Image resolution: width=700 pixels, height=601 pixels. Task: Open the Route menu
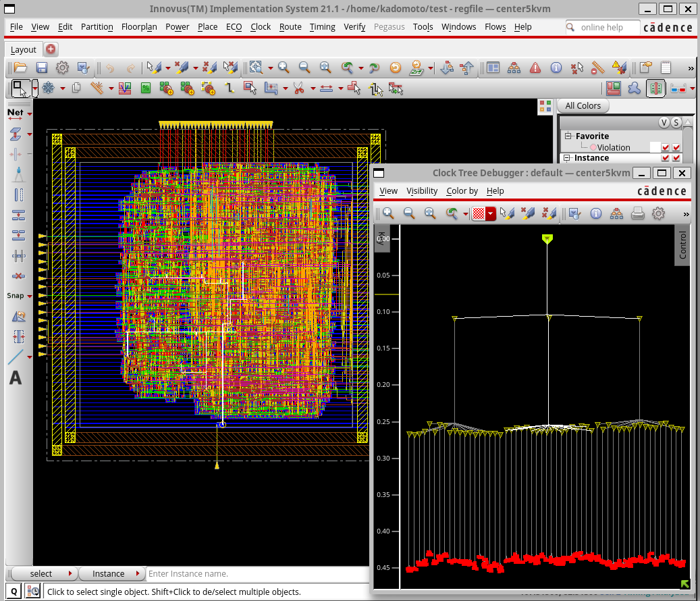coord(290,27)
